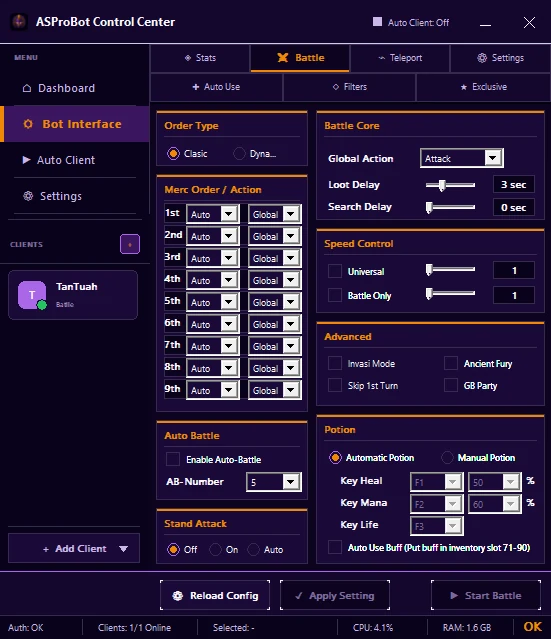Check the GB Party option
Image resolution: width=551 pixels, height=639 pixels.
click(x=451, y=385)
